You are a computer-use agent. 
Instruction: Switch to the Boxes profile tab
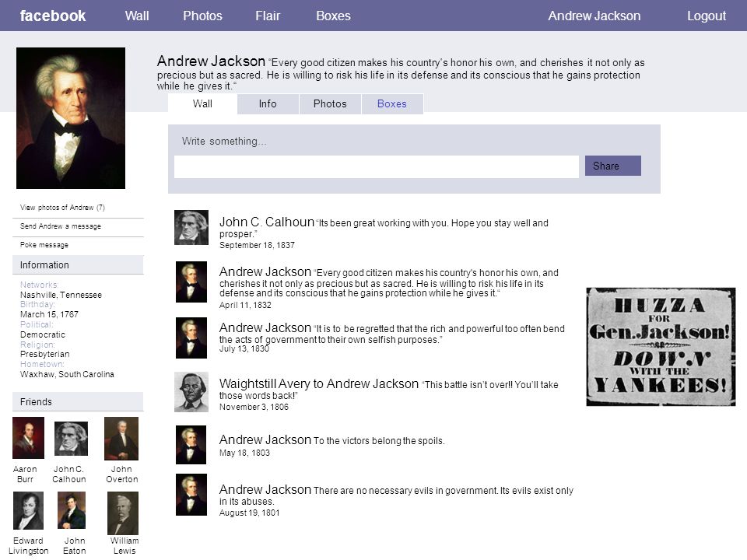[392, 103]
